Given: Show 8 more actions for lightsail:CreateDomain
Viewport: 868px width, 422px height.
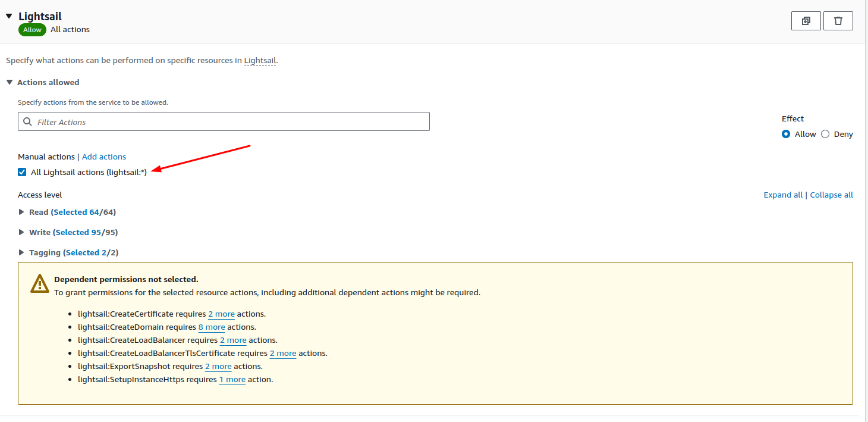Looking at the screenshot, I should (212, 327).
